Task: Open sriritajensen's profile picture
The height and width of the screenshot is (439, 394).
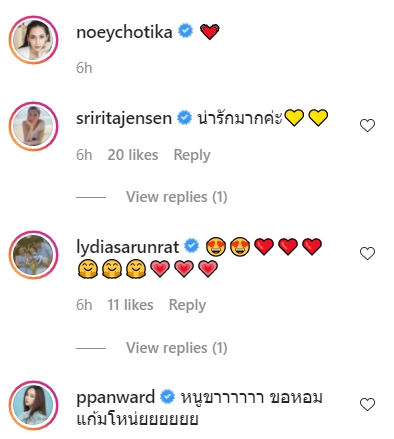Action: click(33, 126)
